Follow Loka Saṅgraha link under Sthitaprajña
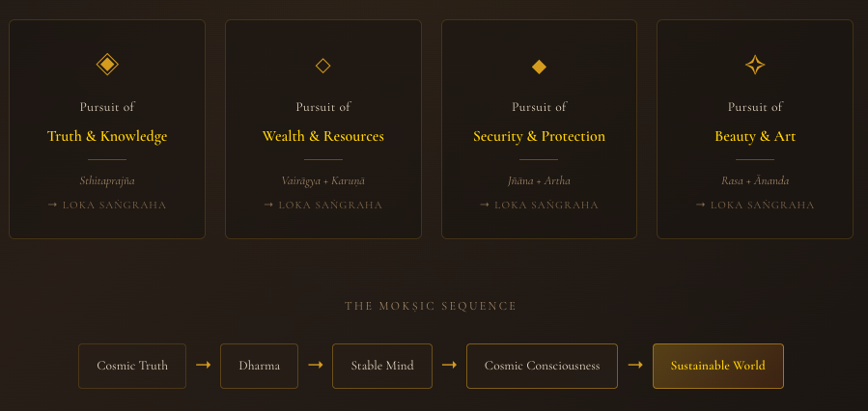 coord(107,205)
